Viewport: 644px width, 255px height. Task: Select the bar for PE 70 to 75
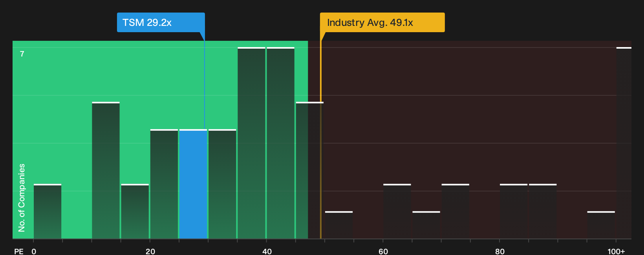tap(456, 211)
